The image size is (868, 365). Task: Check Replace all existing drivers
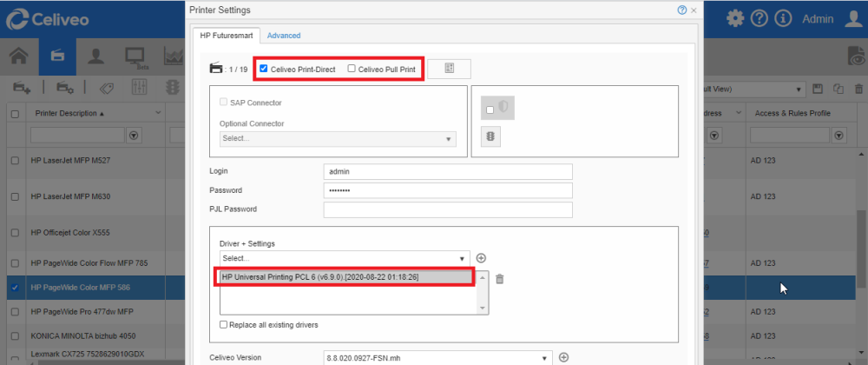click(224, 324)
